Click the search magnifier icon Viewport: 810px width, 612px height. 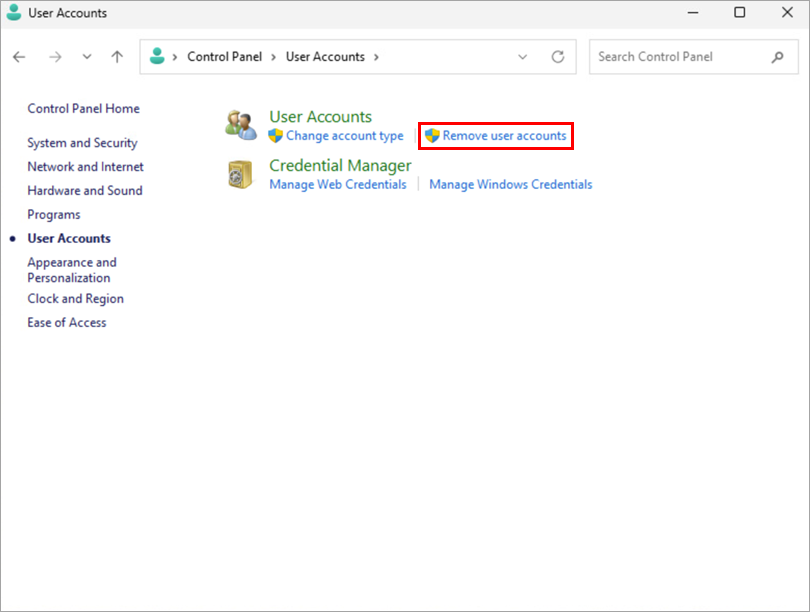[778, 57]
